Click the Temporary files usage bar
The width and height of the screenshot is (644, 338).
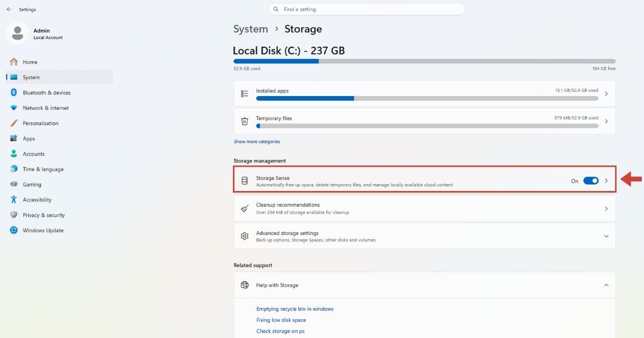tap(427, 126)
